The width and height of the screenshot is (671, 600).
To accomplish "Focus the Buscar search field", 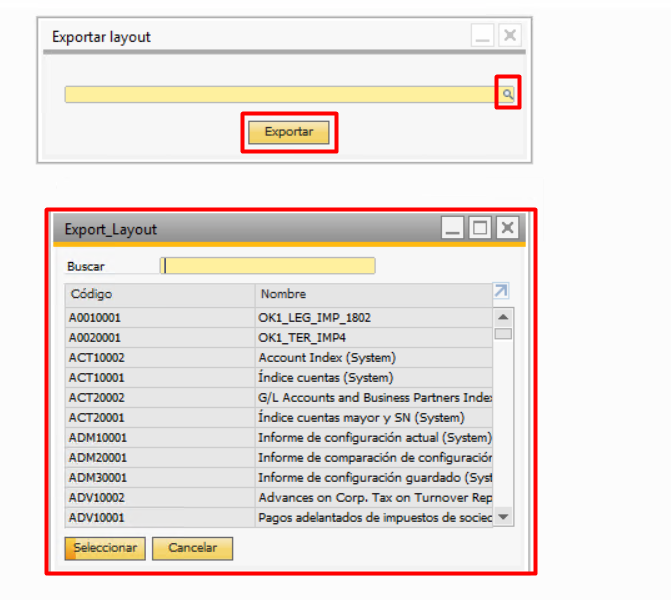I will tap(268, 266).
